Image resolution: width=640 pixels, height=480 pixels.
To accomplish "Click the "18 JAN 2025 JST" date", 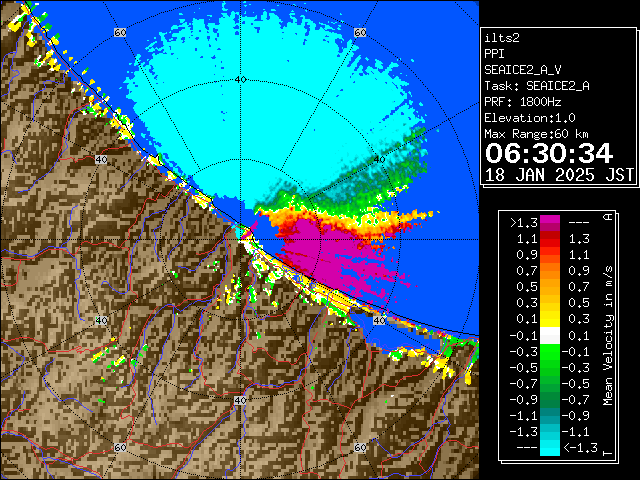I will coord(559,175).
